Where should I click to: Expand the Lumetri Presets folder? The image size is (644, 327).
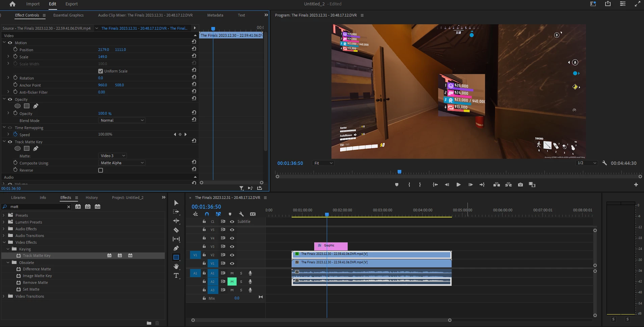(x=4, y=222)
